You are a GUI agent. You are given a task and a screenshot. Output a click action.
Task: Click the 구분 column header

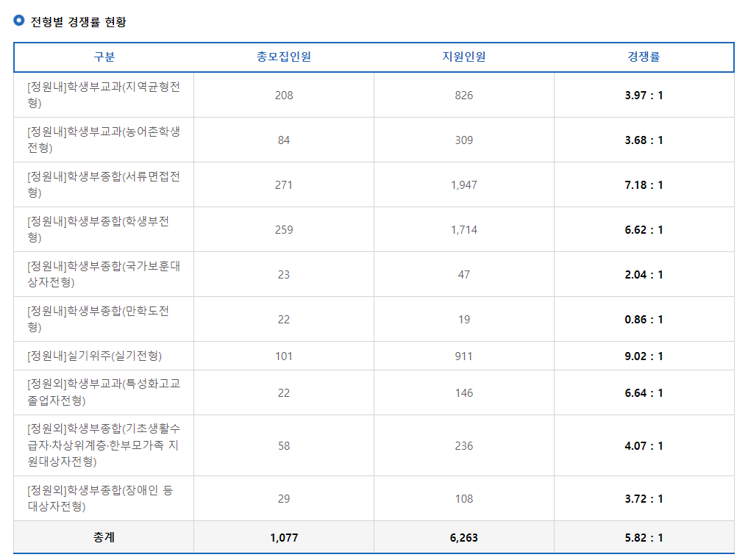click(x=102, y=57)
